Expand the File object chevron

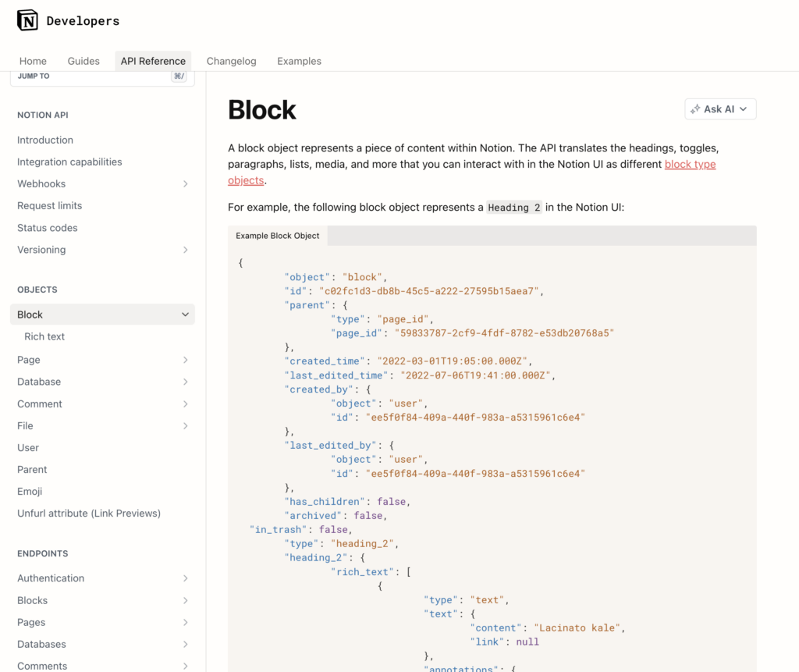[186, 425]
